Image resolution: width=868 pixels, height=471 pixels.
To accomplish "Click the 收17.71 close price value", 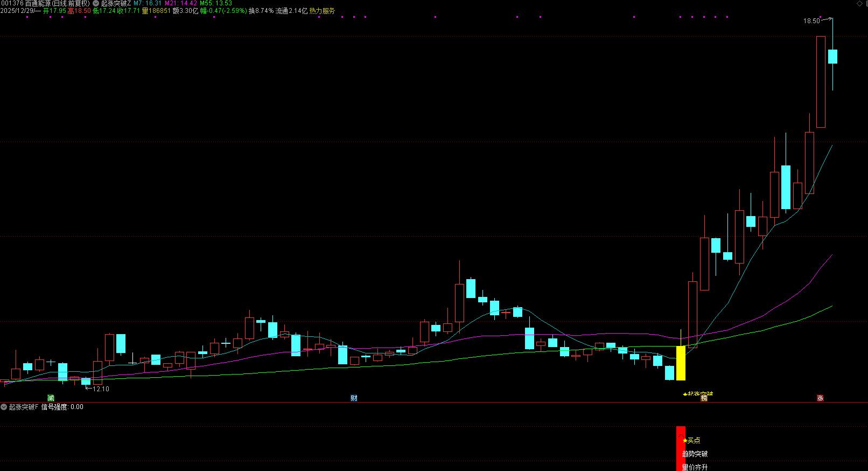I will (x=129, y=11).
